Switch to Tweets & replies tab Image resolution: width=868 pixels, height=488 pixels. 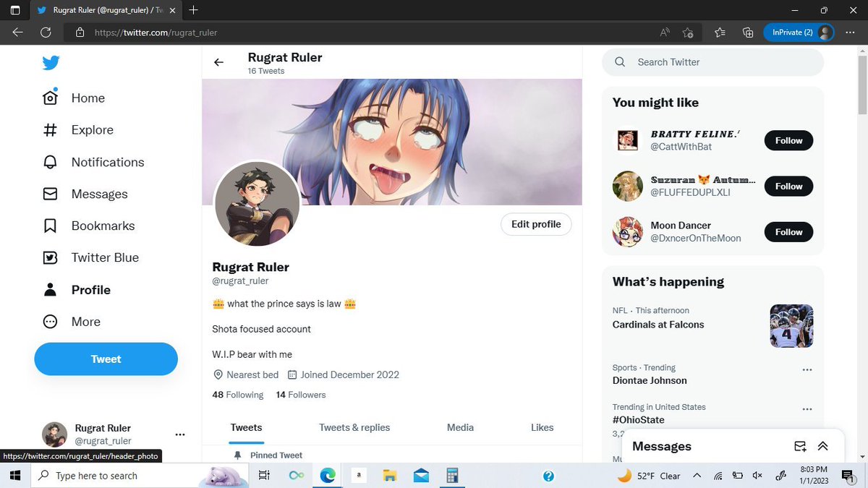[354, 427]
